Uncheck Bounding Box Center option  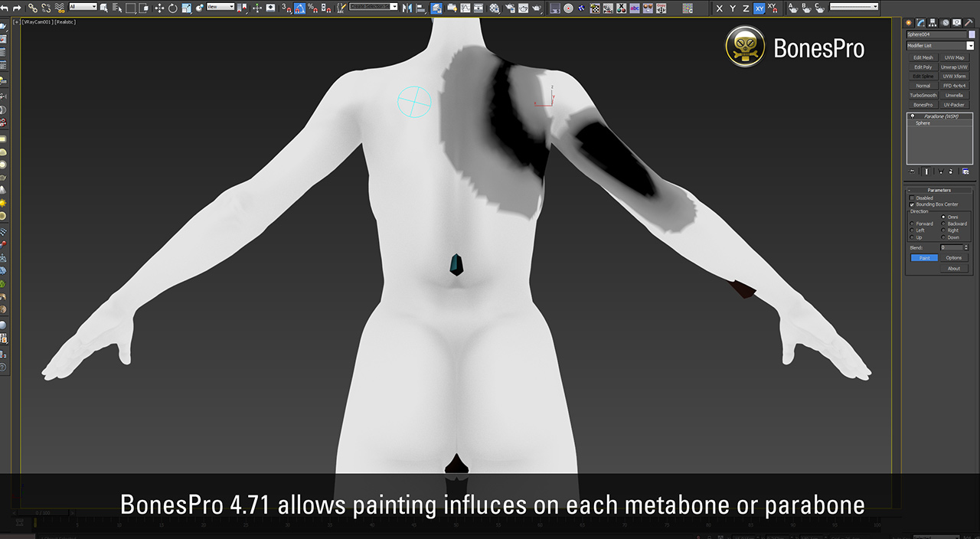tap(912, 204)
